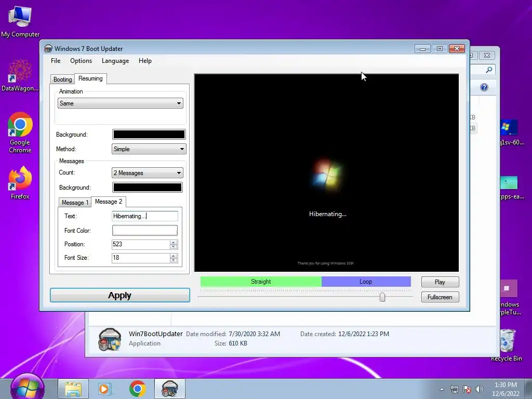Open the Animation dropdown set to Same
Viewport: 532px width, 399px height.
coord(120,103)
